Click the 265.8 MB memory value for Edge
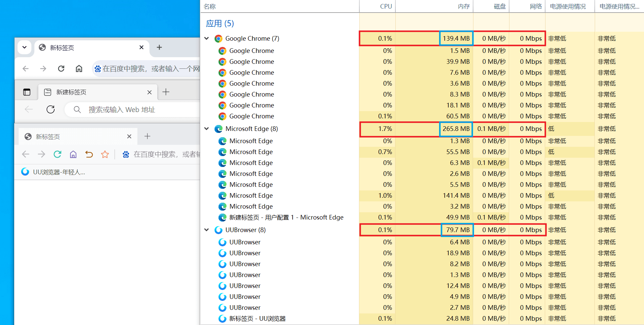This screenshot has height=325, width=644. coord(456,129)
